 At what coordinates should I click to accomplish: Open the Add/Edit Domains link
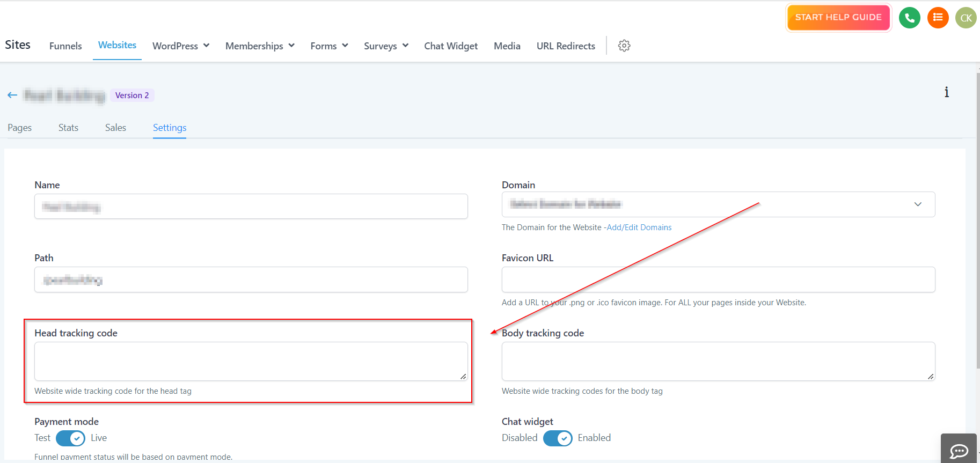639,227
